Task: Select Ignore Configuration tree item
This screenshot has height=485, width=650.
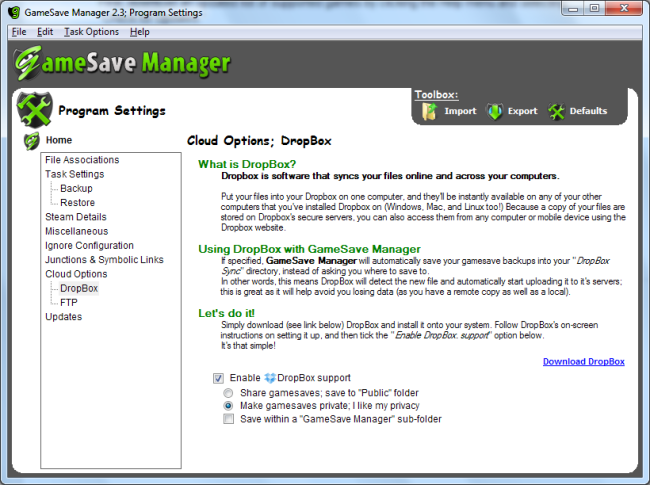Action: click(89, 245)
